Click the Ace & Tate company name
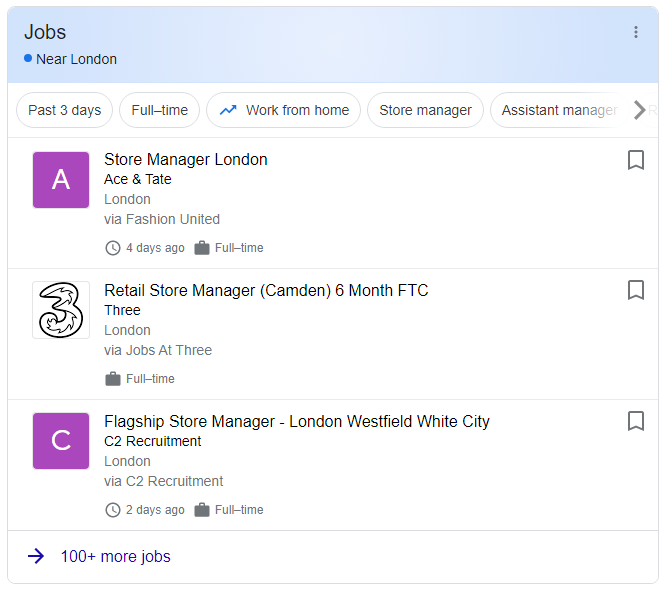This screenshot has height=590, width=665. pos(138,179)
